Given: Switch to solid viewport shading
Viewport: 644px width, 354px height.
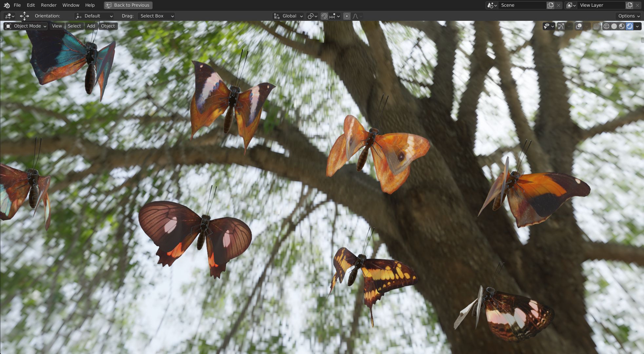Looking at the screenshot, I should click(x=614, y=26).
